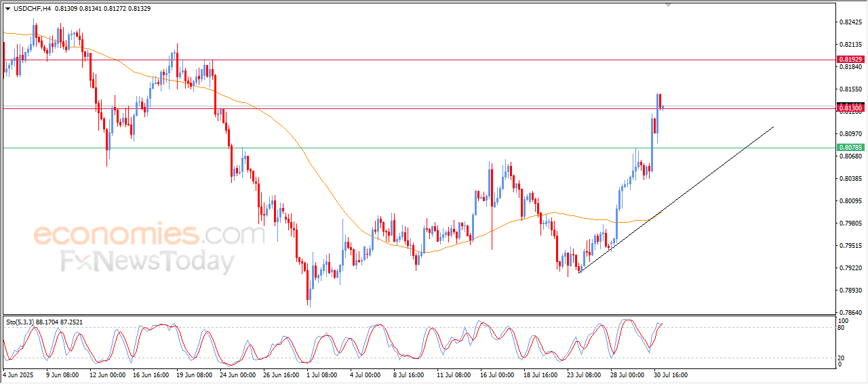Click the 26 Jun 16:00 time label
868x384 pixels.
(x=281, y=374)
